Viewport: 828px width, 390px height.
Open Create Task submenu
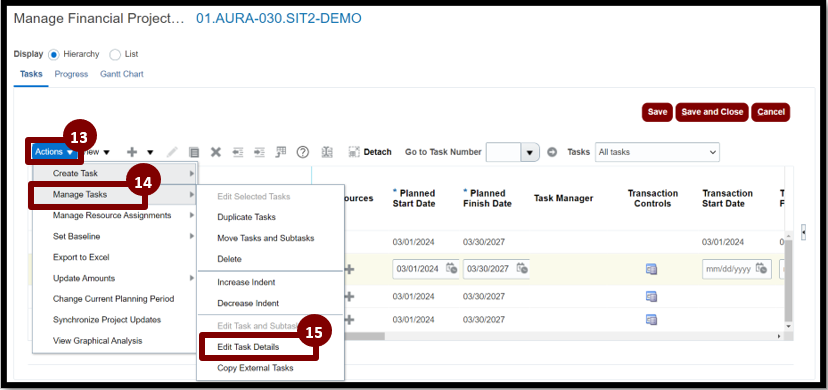(115, 173)
